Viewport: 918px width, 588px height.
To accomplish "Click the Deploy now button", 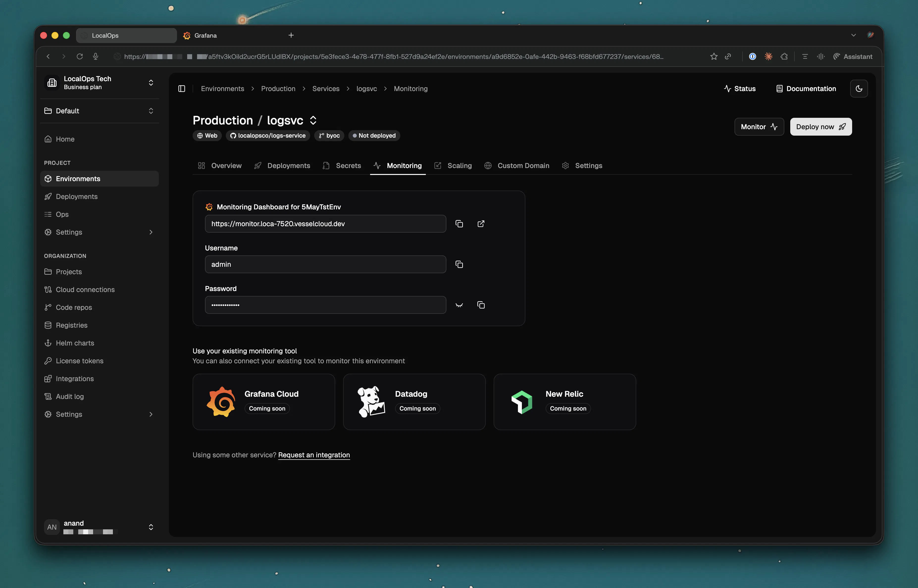I will tap(821, 127).
